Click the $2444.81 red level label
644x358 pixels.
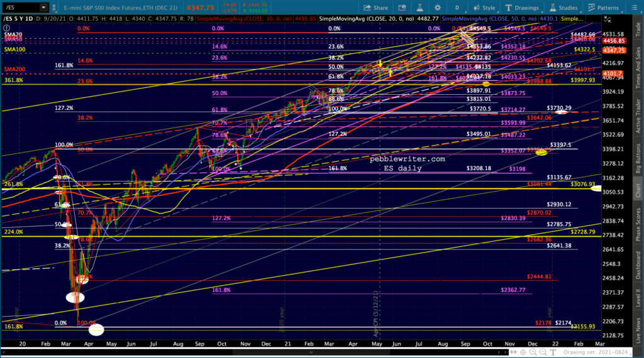pos(539,277)
